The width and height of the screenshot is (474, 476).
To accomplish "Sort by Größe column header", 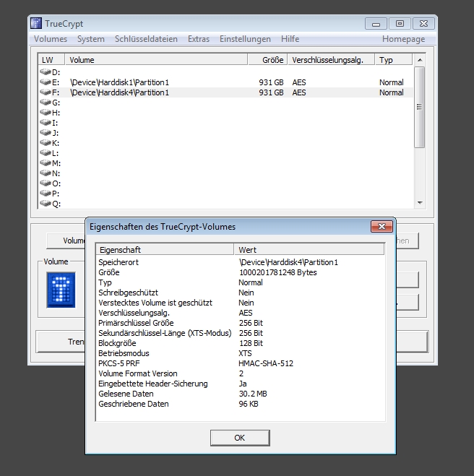I will (x=268, y=59).
